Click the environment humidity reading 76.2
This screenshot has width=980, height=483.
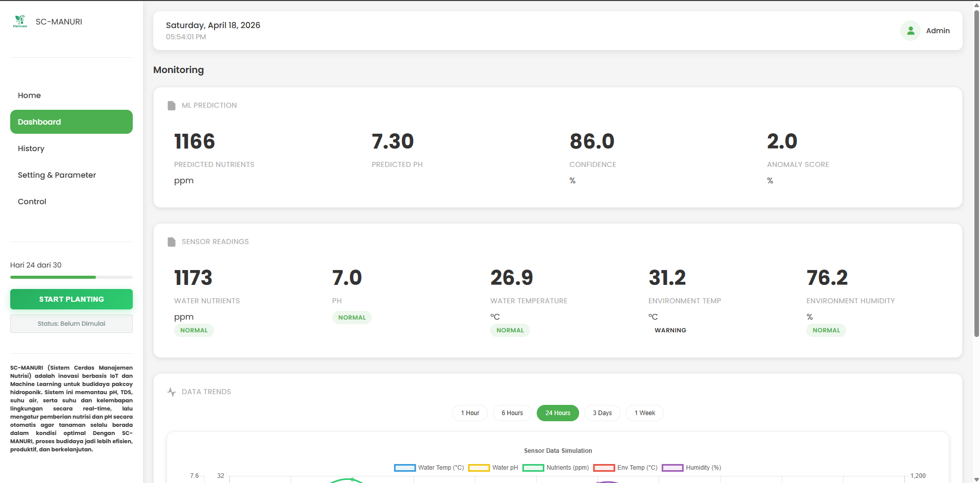[x=827, y=278]
